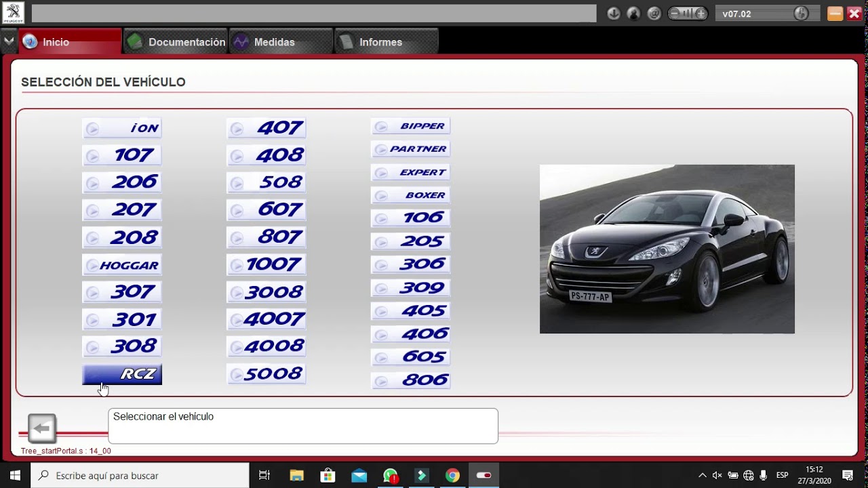Screen dimensions: 868x488
Task: Select the 307 model
Action: pos(122,292)
